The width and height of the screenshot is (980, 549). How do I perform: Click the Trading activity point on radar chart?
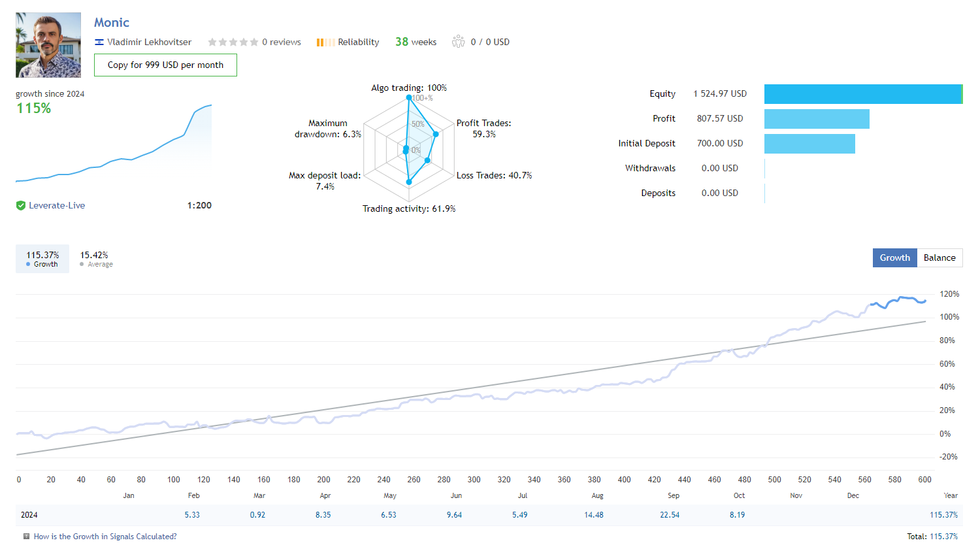click(409, 182)
